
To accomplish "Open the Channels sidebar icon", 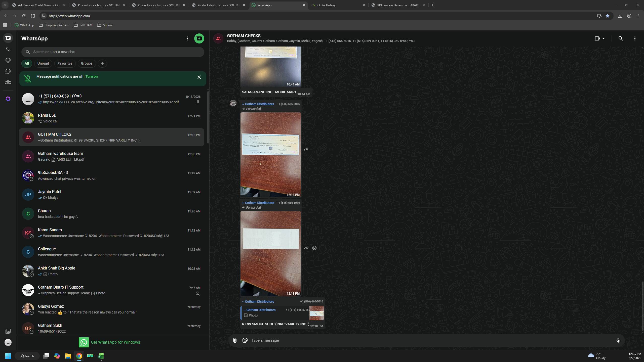I will (8, 71).
